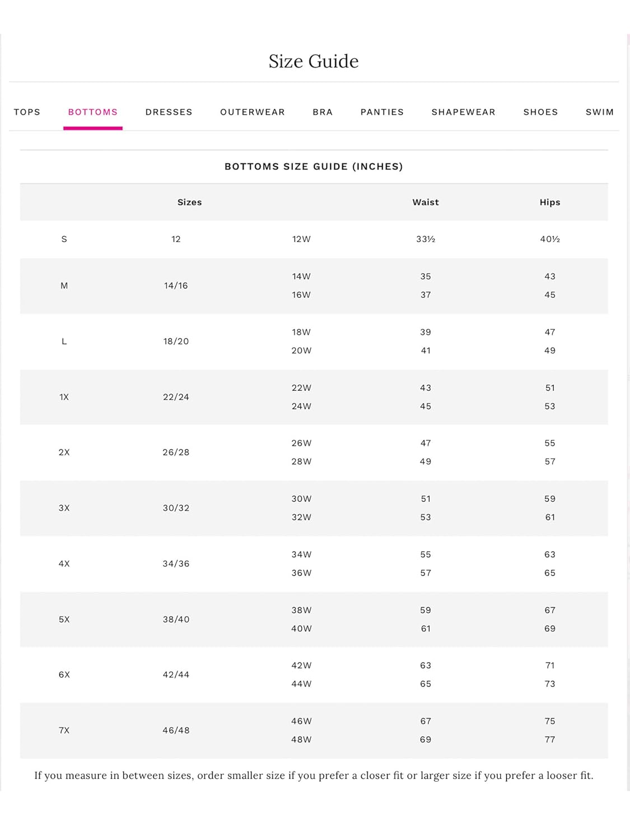The height and width of the screenshot is (840, 630).
Task: Click the Bottoms Size Guide (Inches) title
Action: (x=314, y=166)
